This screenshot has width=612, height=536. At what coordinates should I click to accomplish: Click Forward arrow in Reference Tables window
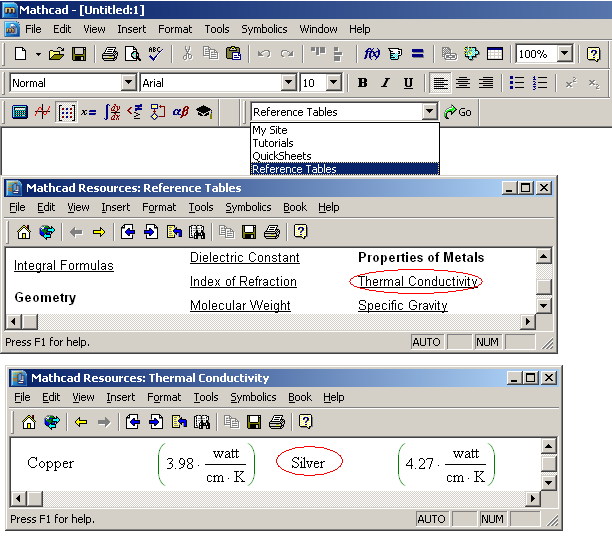(x=99, y=232)
